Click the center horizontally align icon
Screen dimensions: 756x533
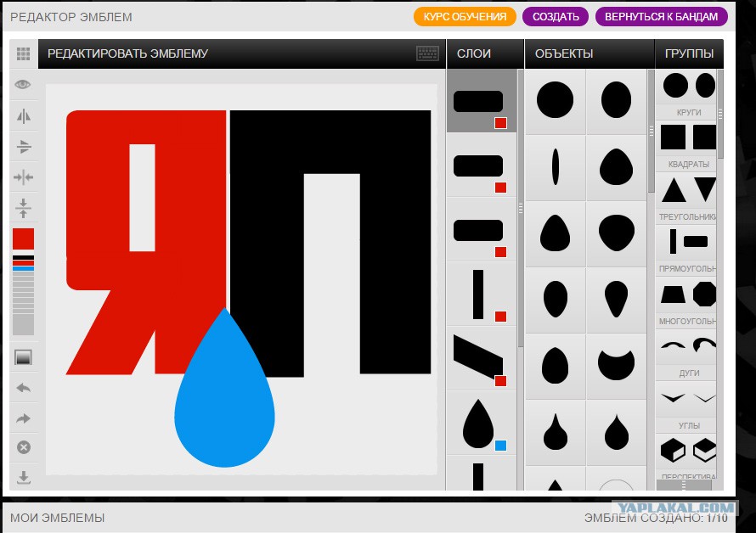[23, 177]
